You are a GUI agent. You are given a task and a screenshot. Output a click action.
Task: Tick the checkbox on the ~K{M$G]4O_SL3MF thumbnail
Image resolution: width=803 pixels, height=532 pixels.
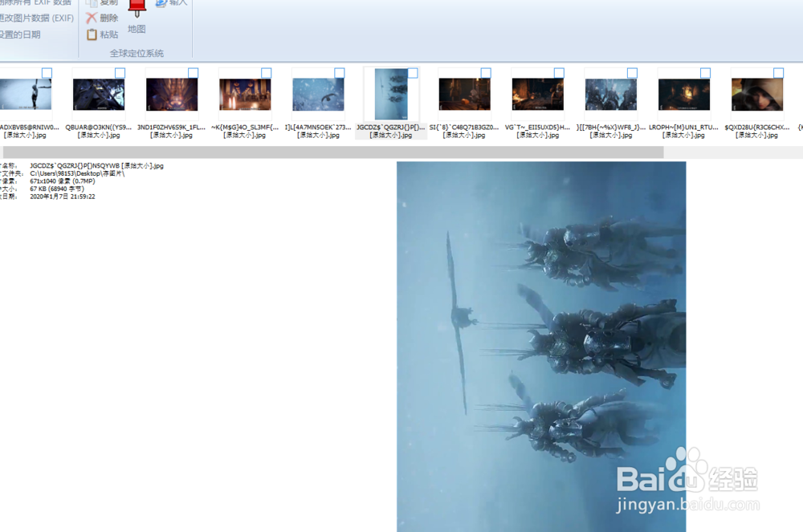(267, 73)
